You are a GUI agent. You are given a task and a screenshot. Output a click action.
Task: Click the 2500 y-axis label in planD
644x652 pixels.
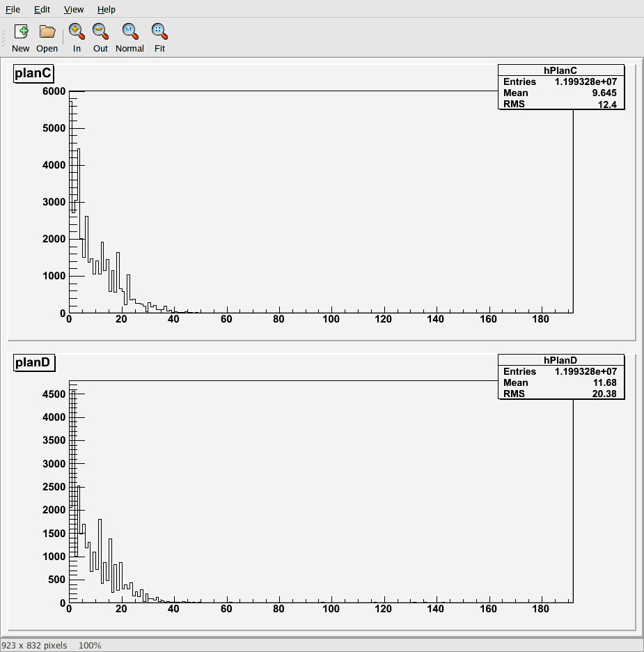pos(54,487)
